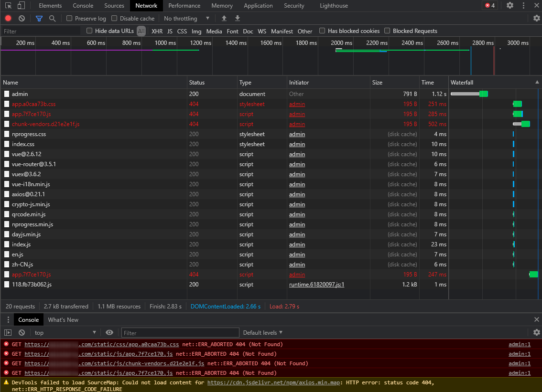Import a HAR file
The height and width of the screenshot is (392, 542).
(224, 18)
